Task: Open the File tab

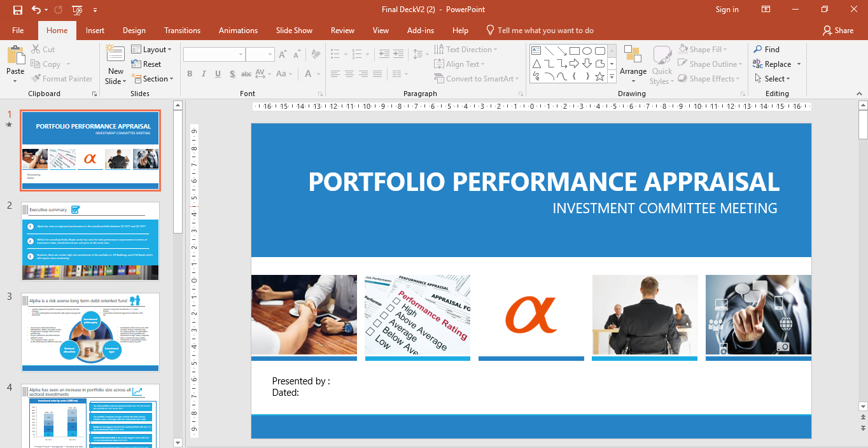Action: point(18,31)
